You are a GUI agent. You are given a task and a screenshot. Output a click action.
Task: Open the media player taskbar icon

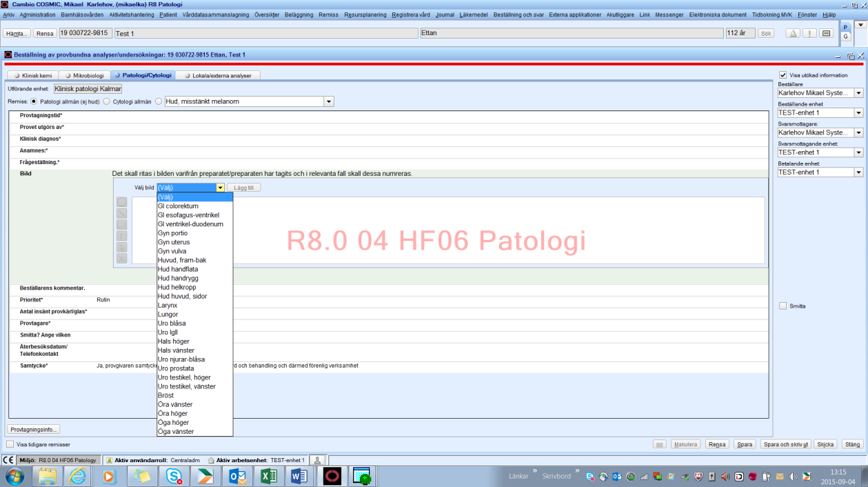pyautogui.click(x=108, y=477)
